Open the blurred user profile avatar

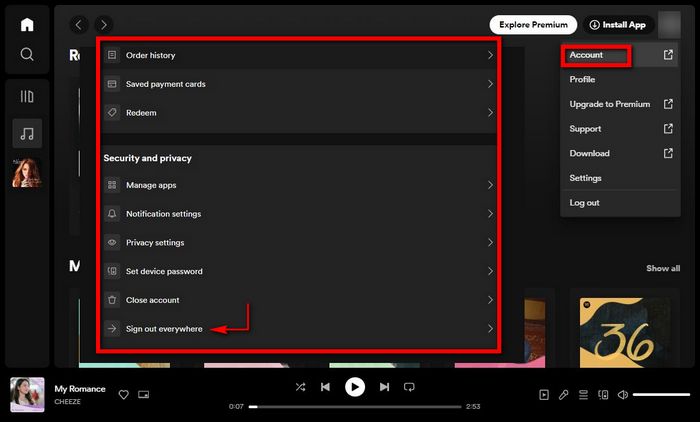[669, 25]
